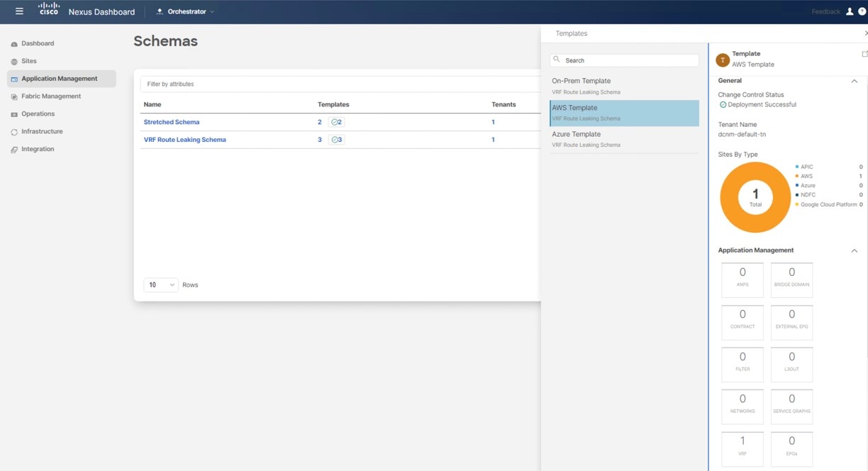Image resolution: width=868 pixels, height=471 pixels.
Task: Click the tenant name dcnm-default-tn
Action: coord(742,134)
